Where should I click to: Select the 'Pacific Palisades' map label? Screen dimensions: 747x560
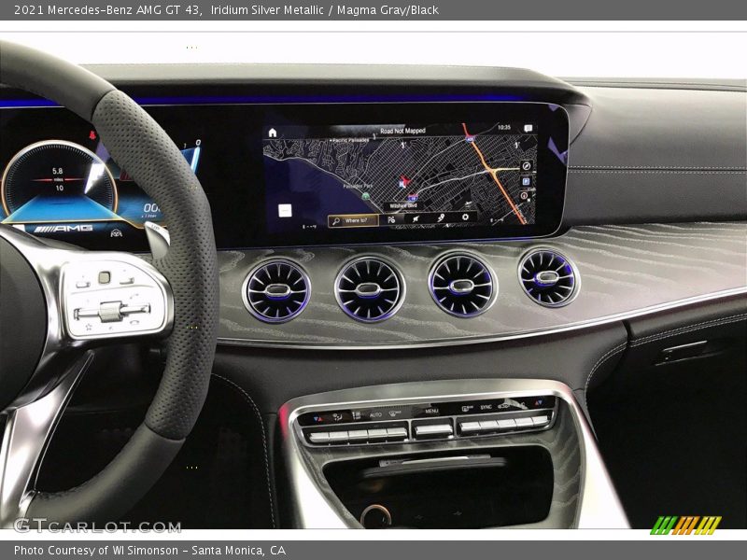(x=349, y=140)
